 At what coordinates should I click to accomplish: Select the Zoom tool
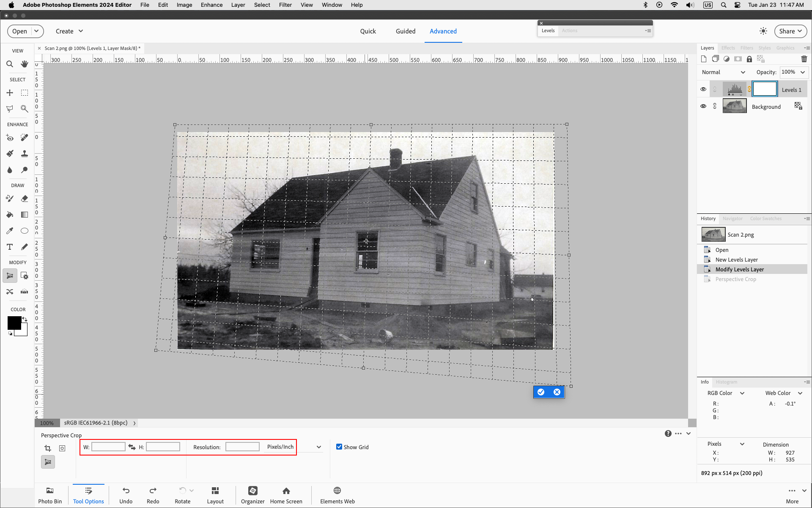pos(10,64)
